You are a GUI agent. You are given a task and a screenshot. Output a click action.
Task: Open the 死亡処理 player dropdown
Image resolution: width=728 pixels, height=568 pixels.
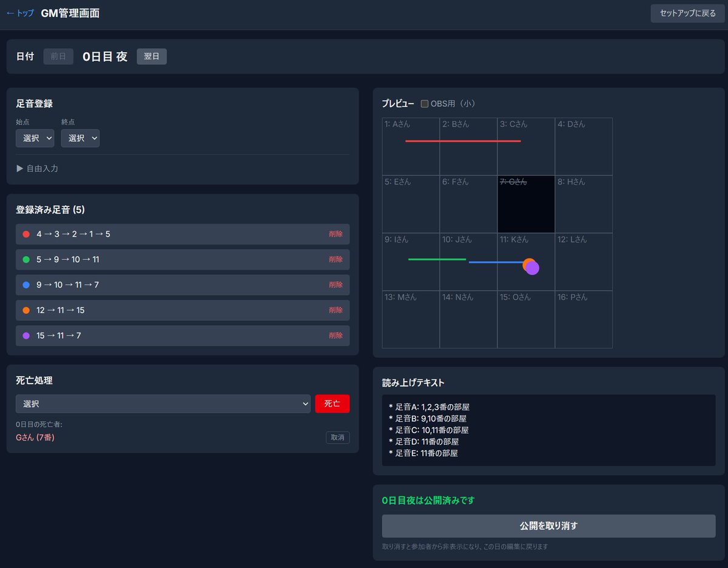point(163,404)
